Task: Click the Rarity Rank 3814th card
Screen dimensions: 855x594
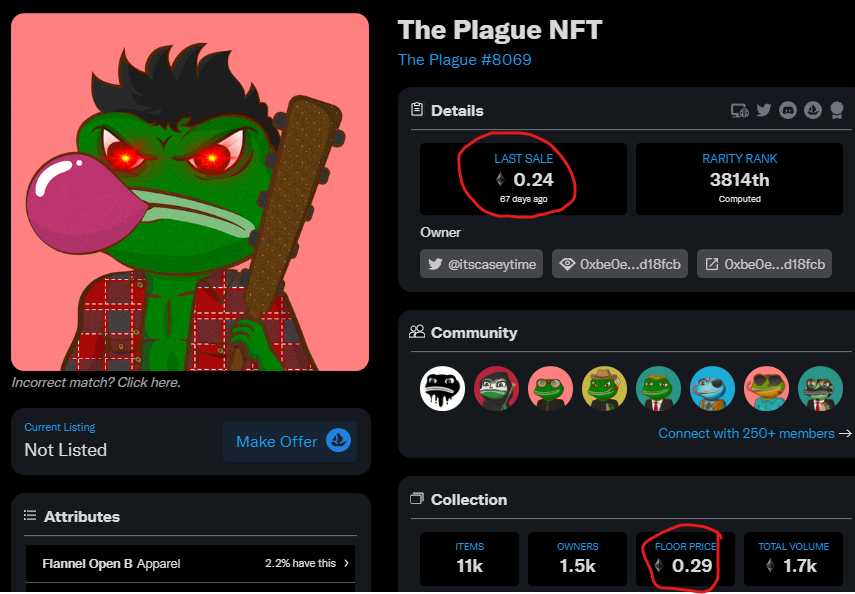Action: 739,179
